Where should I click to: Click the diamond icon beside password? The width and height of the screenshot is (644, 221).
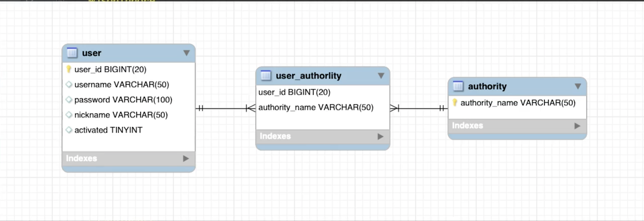click(x=69, y=100)
